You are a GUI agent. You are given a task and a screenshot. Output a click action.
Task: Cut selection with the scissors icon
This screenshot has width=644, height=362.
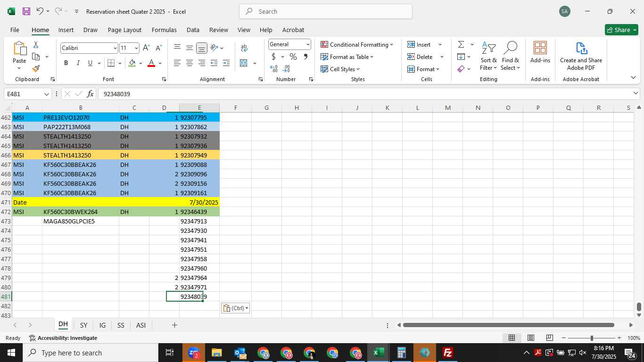36,45
